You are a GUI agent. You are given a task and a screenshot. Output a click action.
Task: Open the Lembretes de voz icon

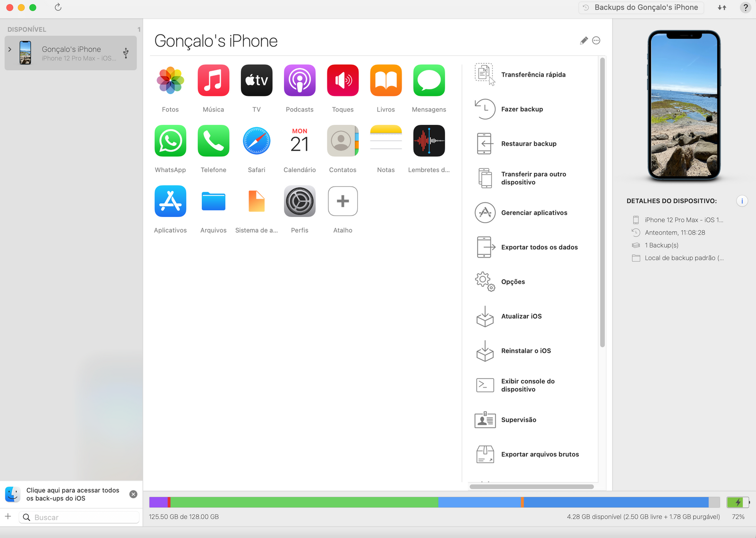(429, 141)
